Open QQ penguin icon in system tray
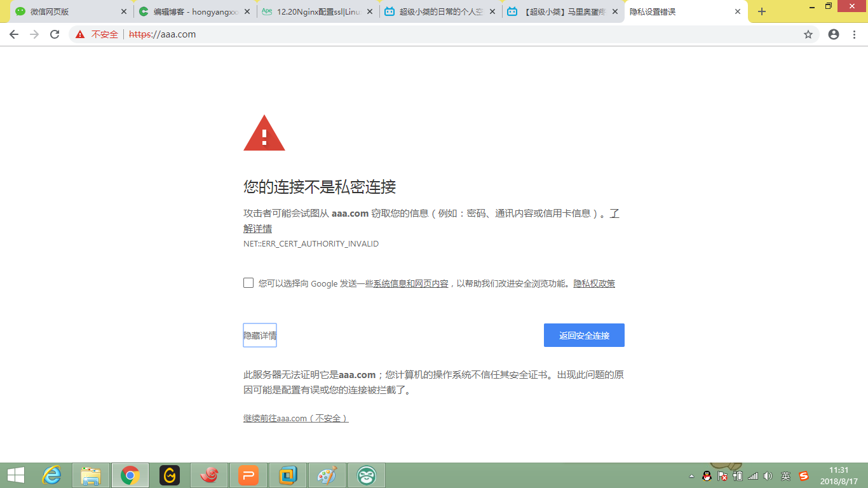The image size is (868, 488). pyautogui.click(x=707, y=476)
